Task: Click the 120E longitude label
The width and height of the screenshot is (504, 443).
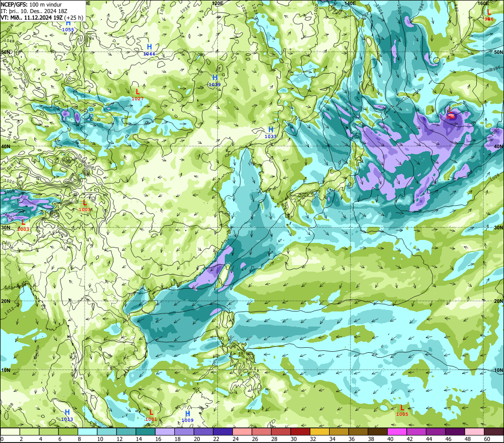Action: (x=218, y=3)
